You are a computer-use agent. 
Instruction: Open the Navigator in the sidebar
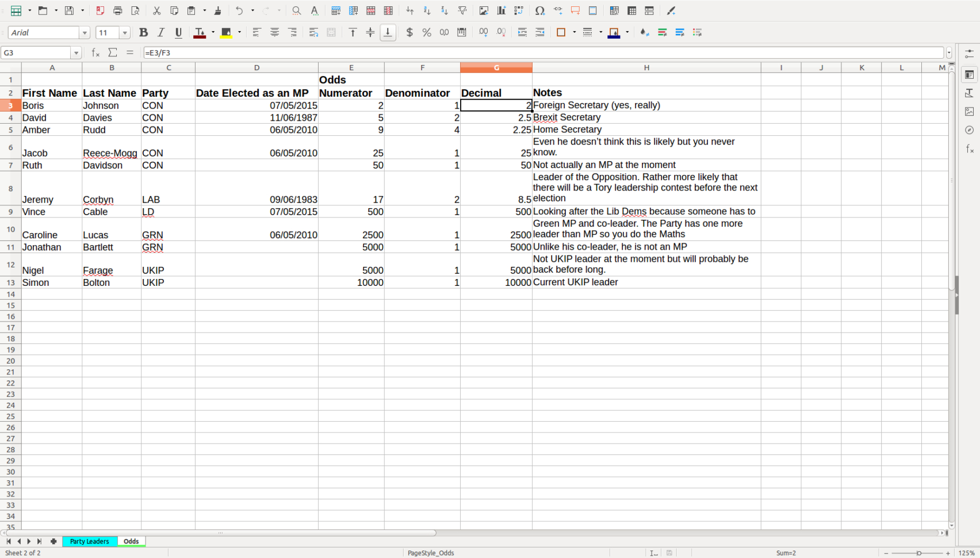[969, 130]
